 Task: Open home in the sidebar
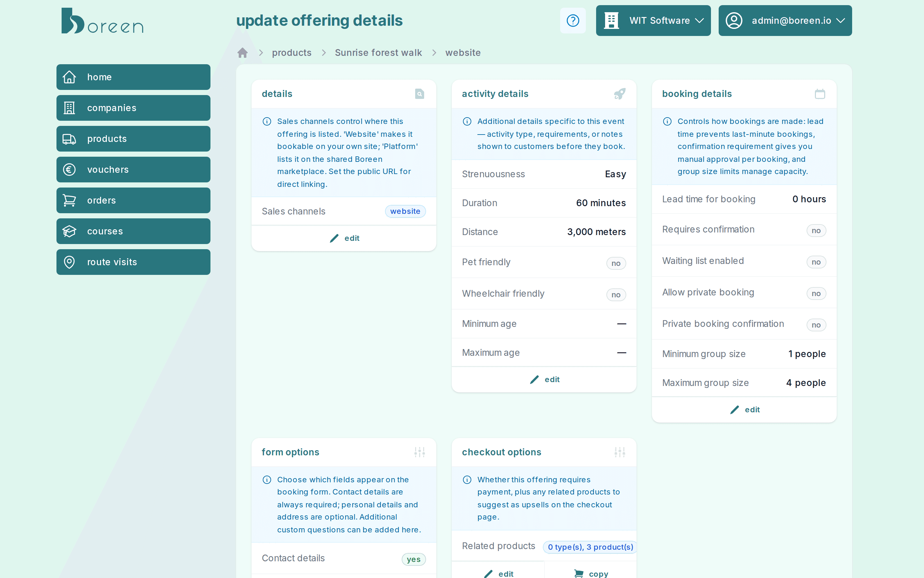[133, 77]
